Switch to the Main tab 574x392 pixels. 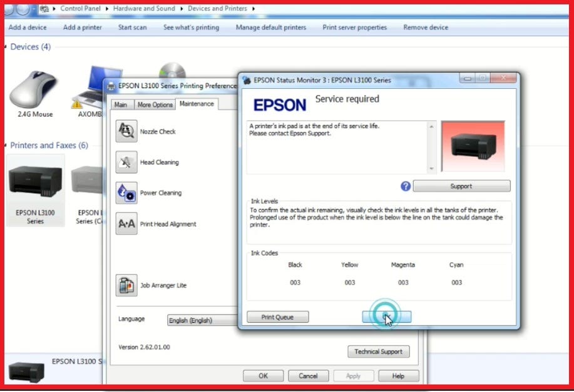(x=120, y=104)
